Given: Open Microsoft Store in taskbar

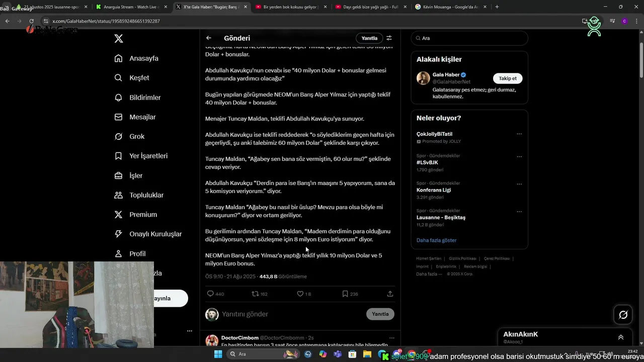Looking at the screenshot, I should coord(353,354).
